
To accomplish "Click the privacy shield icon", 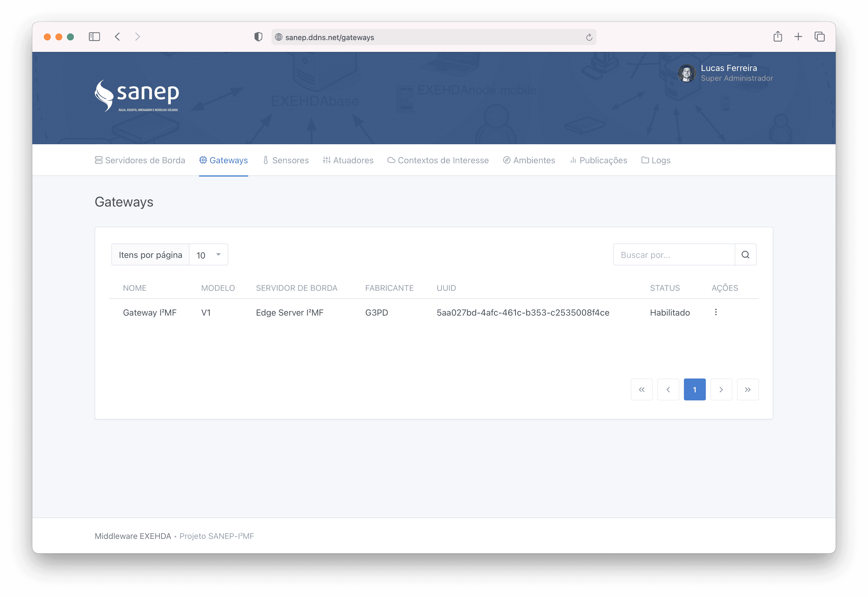I will tap(258, 37).
